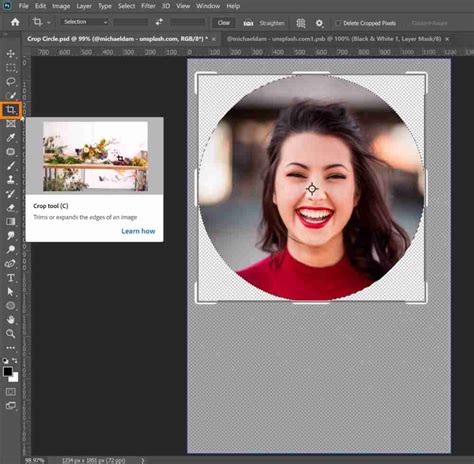
Task: Open the 3D menu
Action: 166,6
